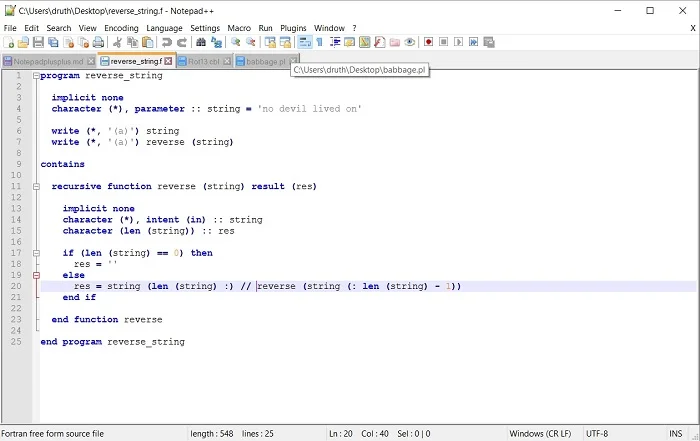700x441 pixels.
Task: Toggle Show All Characters pilcrow icon
Action: pos(320,42)
